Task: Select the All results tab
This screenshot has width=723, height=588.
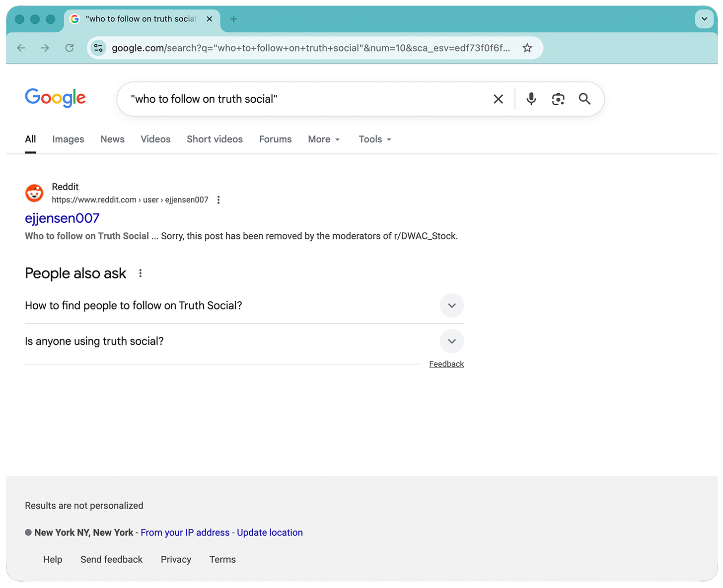Action: point(30,139)
